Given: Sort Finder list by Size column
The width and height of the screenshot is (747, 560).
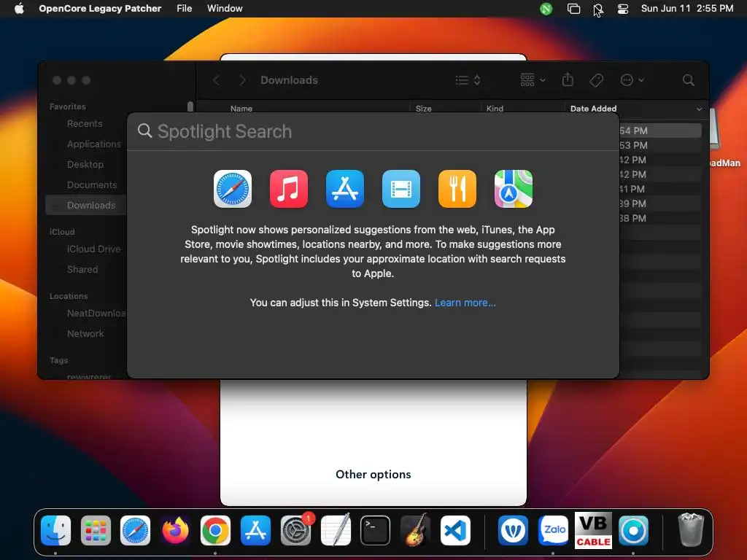Looking at the screenshot, I should point(424,109).
